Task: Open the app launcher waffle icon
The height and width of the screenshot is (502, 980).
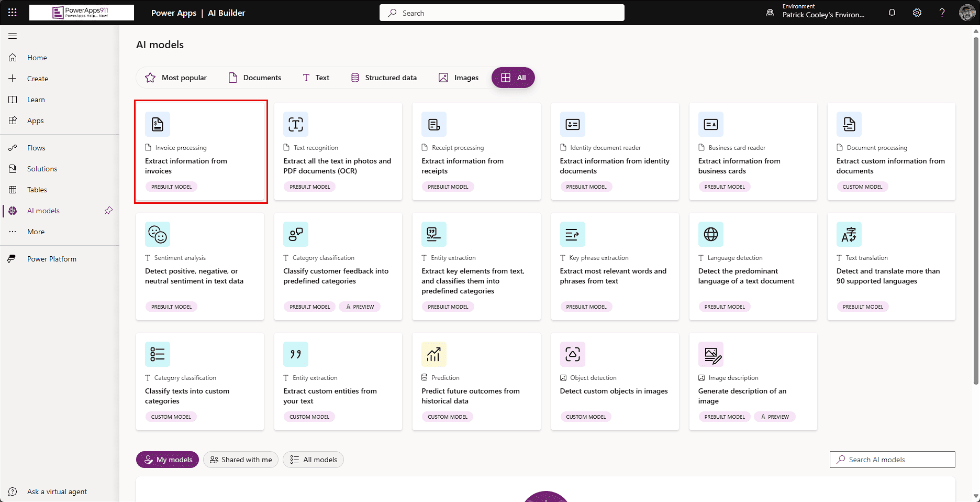Action: (13, 13)
